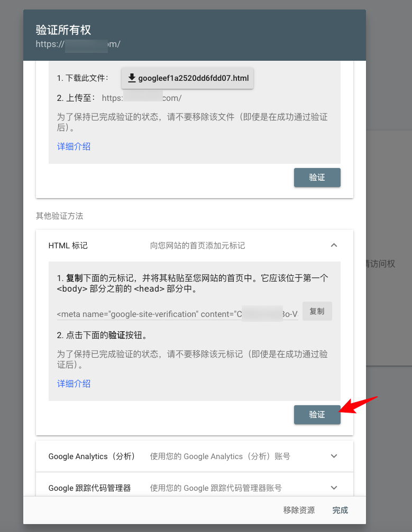Click Google Analytics（分析）method row label
The image size is (412, 532).
tap(91, 456)
